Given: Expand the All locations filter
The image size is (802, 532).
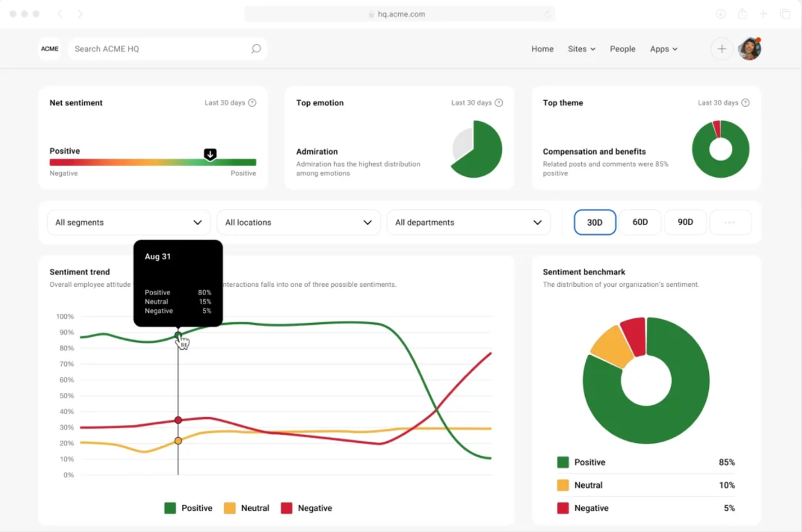Looking at the screenshot, I should click(298, 222).
